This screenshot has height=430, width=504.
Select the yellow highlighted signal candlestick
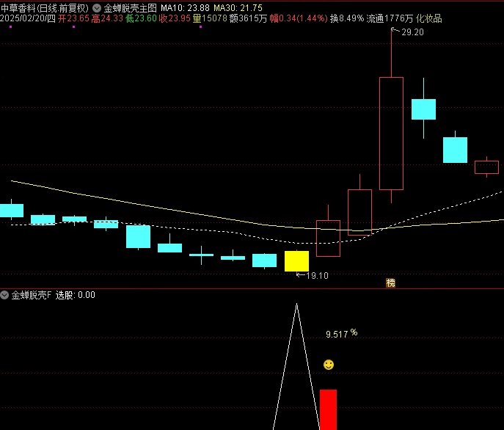click(296, 260)
